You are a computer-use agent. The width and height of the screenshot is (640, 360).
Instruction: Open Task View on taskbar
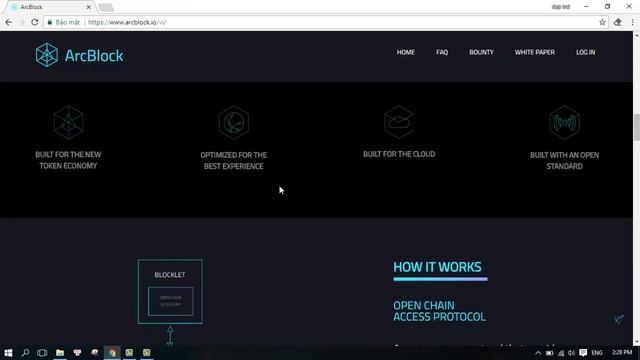(42, 352)
